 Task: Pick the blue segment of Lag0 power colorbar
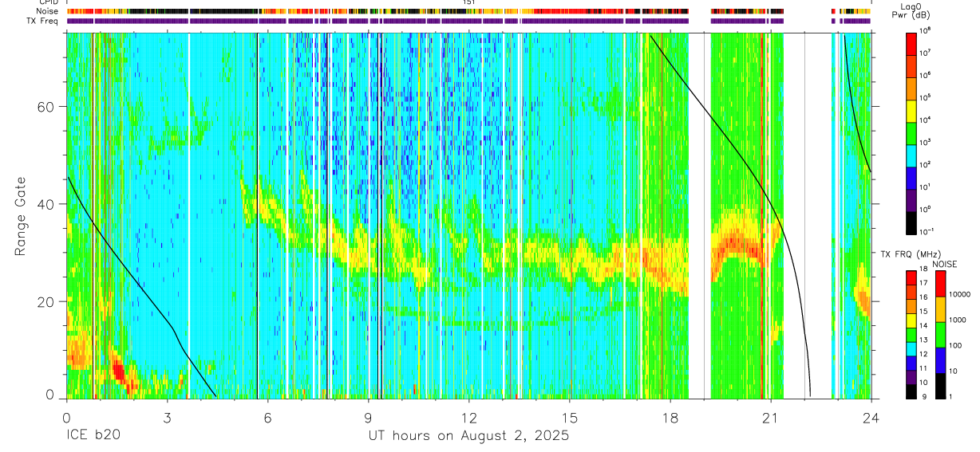[x=911, y=177]
